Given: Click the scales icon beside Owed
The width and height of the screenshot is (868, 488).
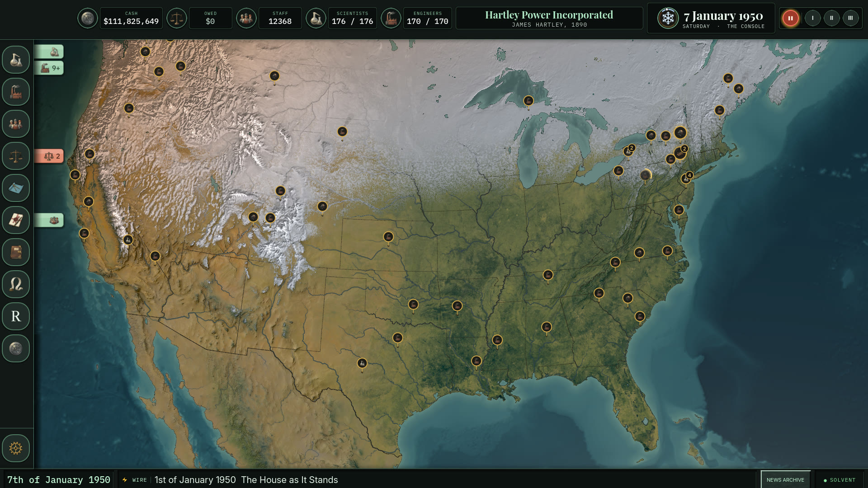Looking at the screenshot, I should (x=177, y=19).
